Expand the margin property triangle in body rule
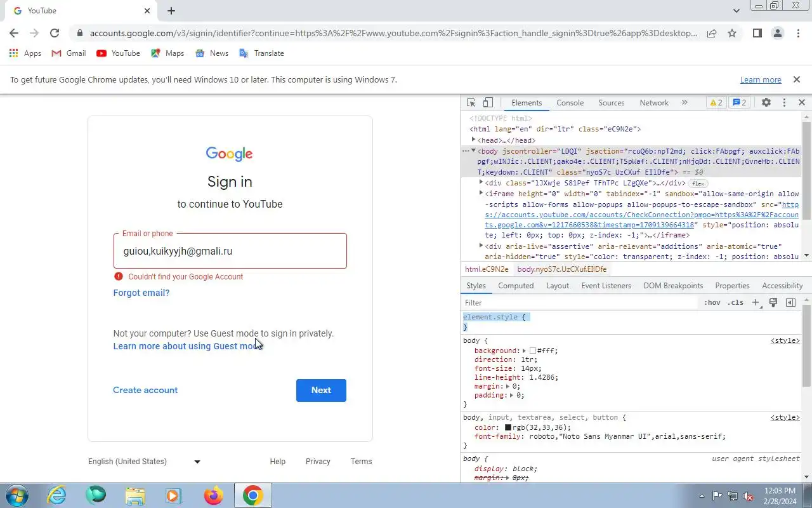Image resolution: width=812 pixels, height=508 pixels. 509,386
